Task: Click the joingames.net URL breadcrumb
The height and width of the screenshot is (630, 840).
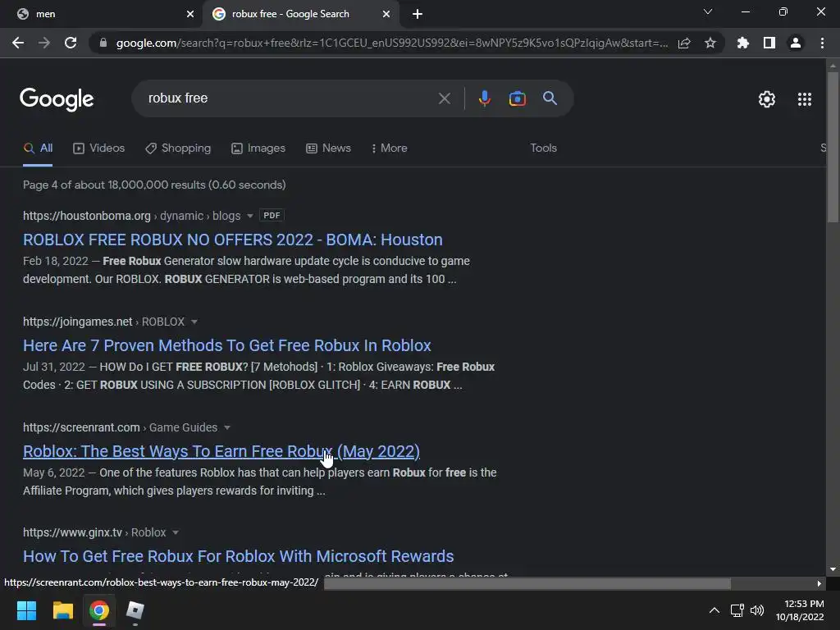Action: click(104, 322)
